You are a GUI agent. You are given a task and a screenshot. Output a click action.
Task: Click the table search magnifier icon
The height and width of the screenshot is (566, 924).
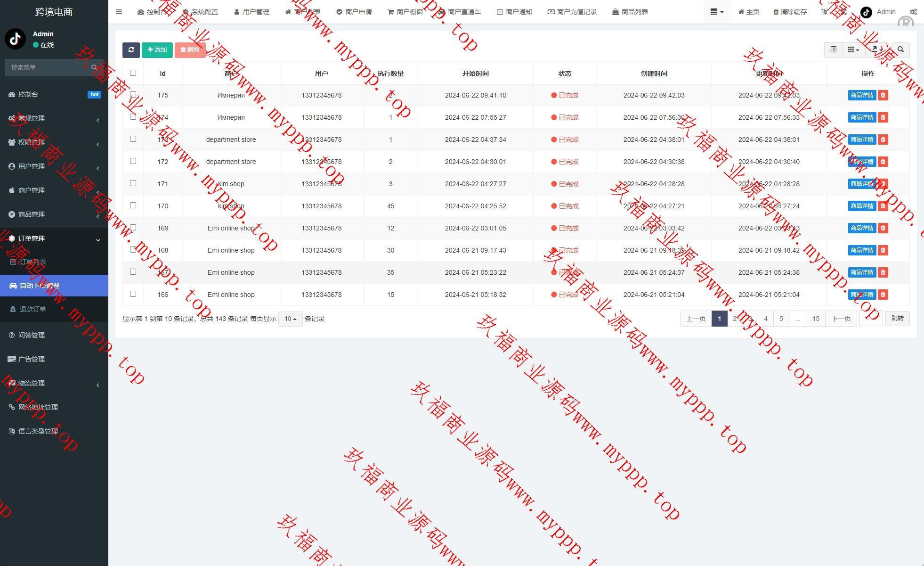900,50
